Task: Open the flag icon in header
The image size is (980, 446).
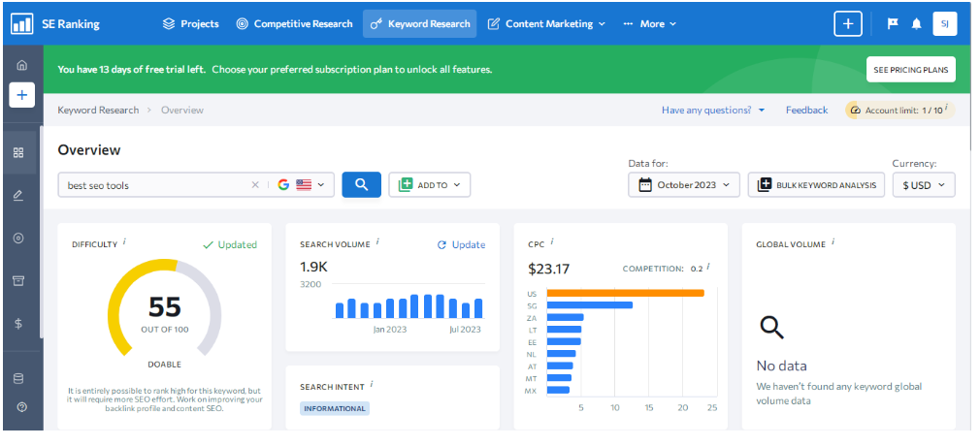Action: click(893, 23)
